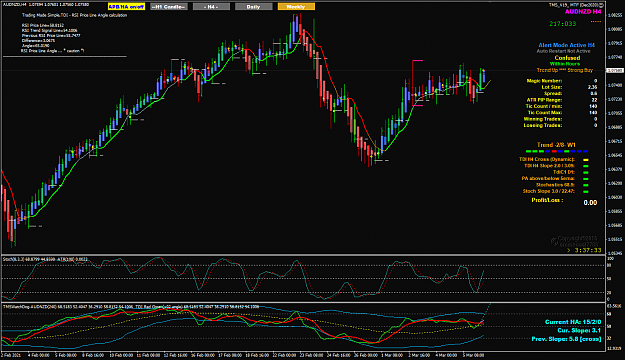This screenshot has width=625, height=360.
Task: Click the Lot Size value 2.36
Action: [x=592, y=87]
